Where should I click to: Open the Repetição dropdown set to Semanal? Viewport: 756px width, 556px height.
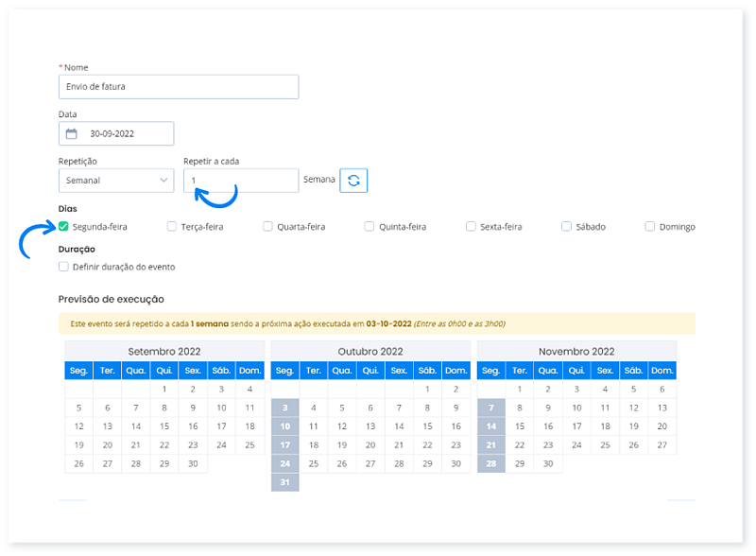pos(115,180)
